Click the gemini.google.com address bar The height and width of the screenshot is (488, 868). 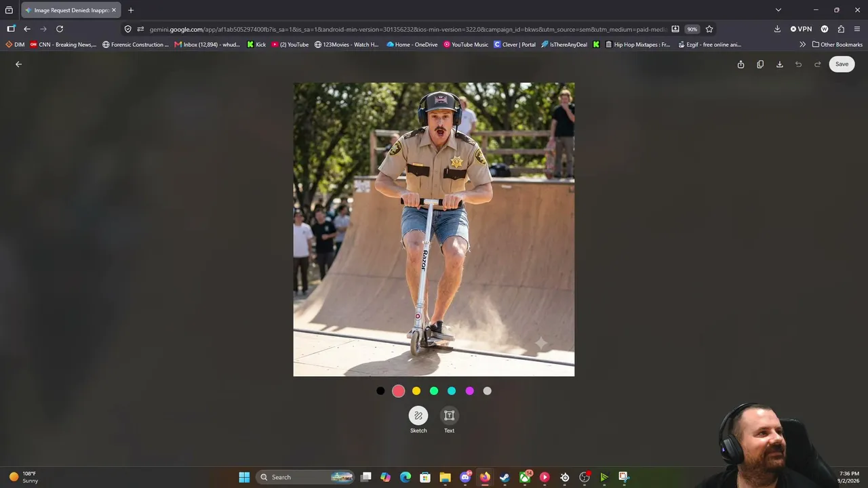pyautogui.click(x=407, y=29)
